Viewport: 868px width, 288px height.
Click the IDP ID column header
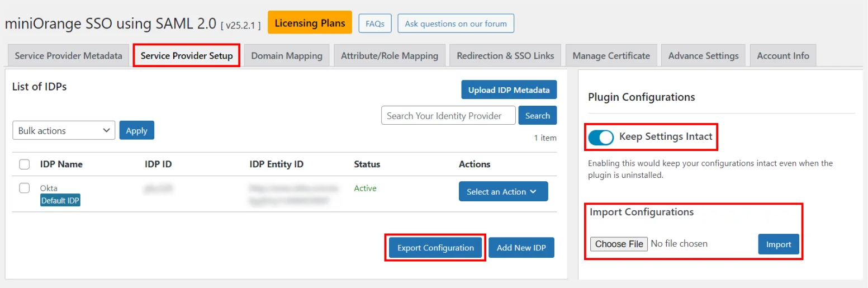point(158,164)
